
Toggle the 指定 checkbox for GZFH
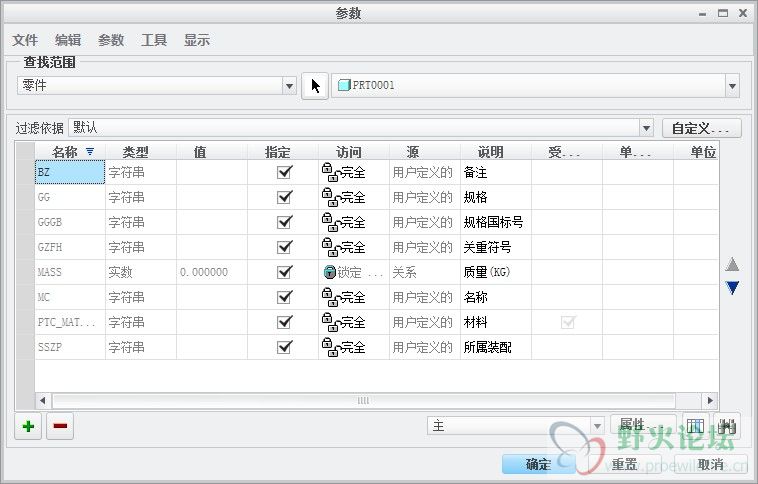284,247
